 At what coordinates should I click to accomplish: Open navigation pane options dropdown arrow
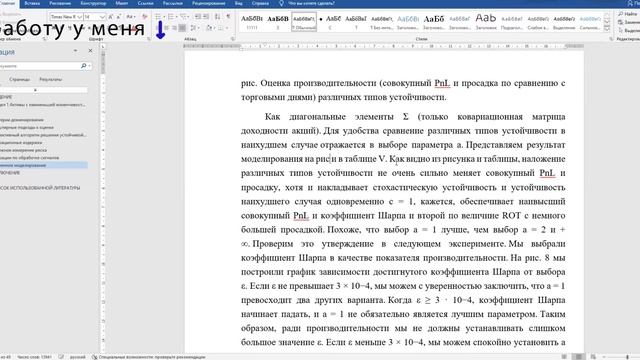coord(76,51)
